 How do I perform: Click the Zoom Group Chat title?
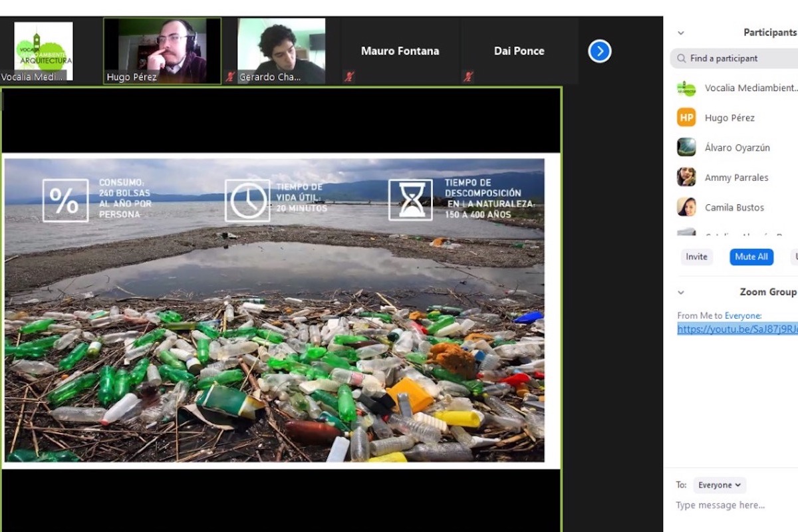tap(768, 292)
